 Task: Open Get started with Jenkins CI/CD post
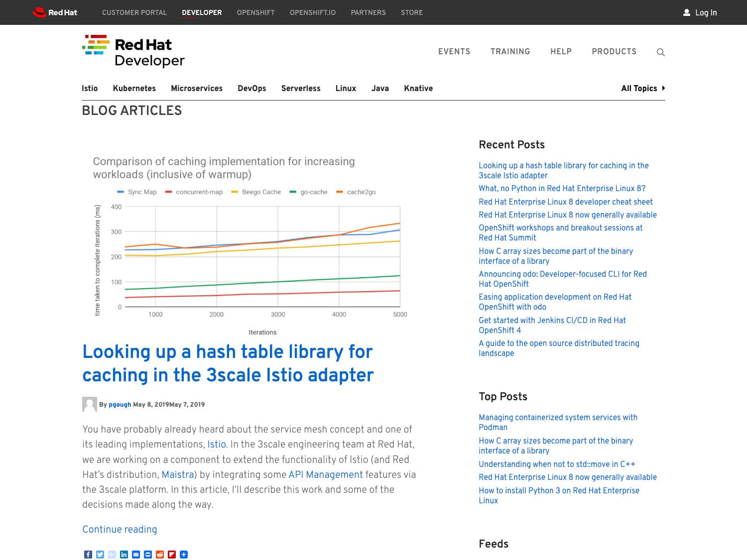click(552, 325)
